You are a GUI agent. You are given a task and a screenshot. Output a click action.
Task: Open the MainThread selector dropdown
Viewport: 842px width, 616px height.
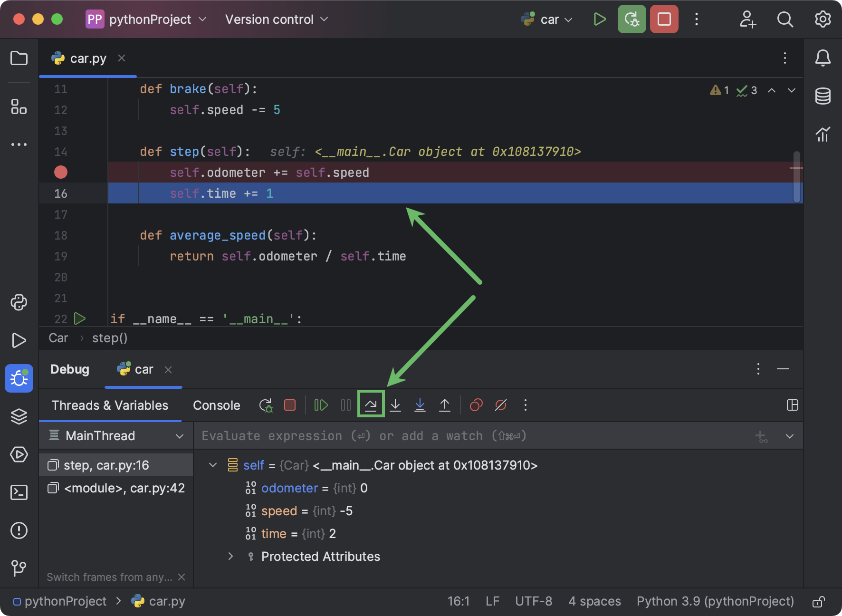pos(180,435)
